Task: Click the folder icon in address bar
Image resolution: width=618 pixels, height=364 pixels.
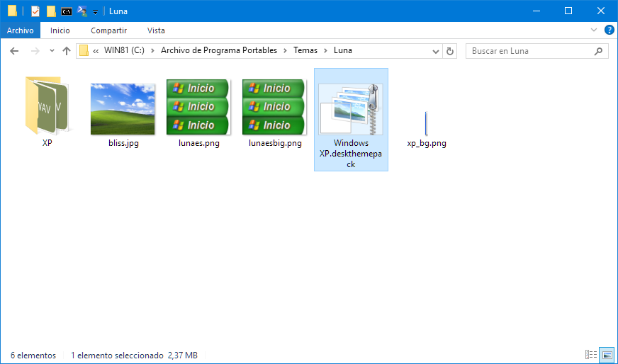Action: (x=84, y=51)
